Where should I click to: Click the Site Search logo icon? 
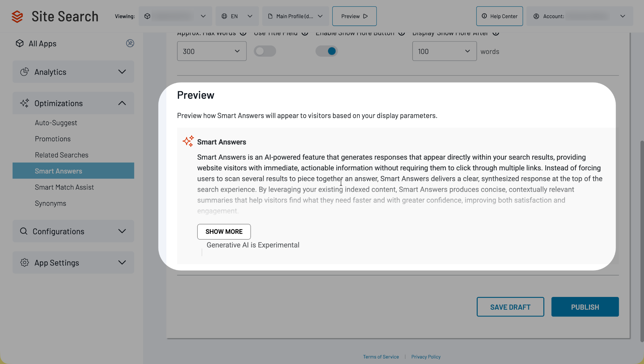point(17,16)
